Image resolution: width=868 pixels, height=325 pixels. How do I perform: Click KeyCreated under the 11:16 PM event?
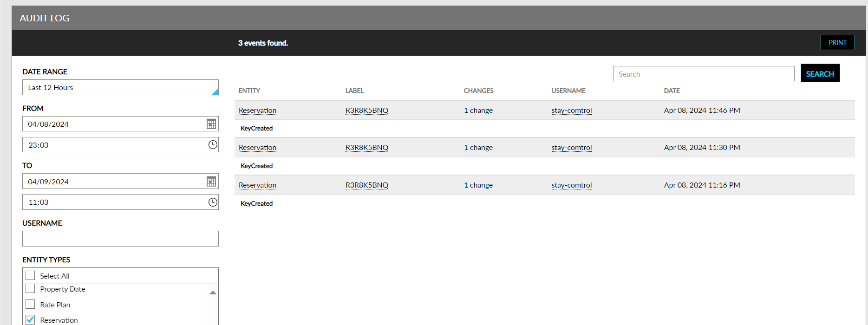point(256,203)
